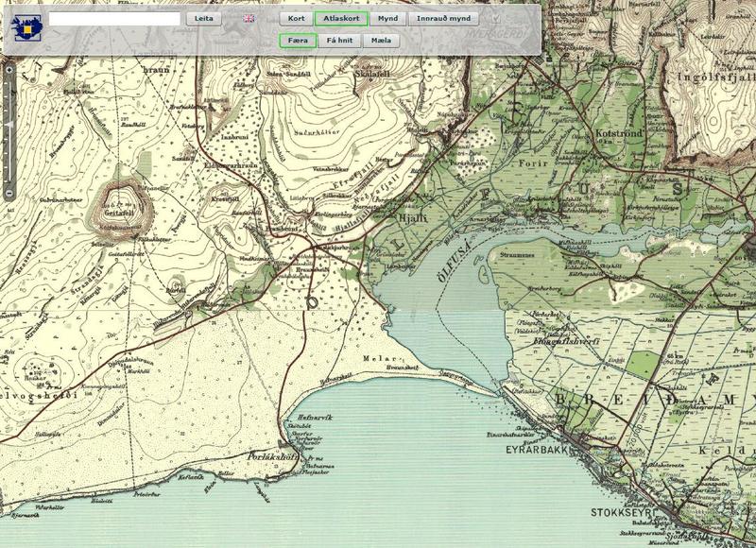
Task: Click the Ingólfsfjall mountain label
Action: pos(716,77)
